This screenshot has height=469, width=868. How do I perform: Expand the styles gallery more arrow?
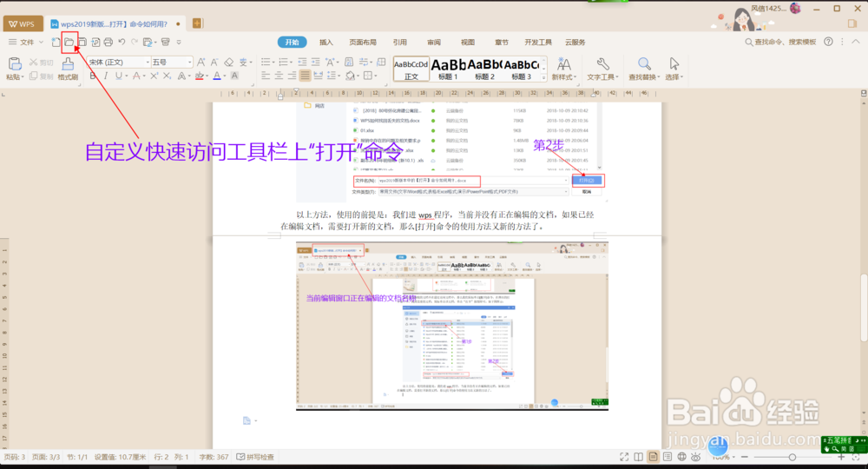544,77
